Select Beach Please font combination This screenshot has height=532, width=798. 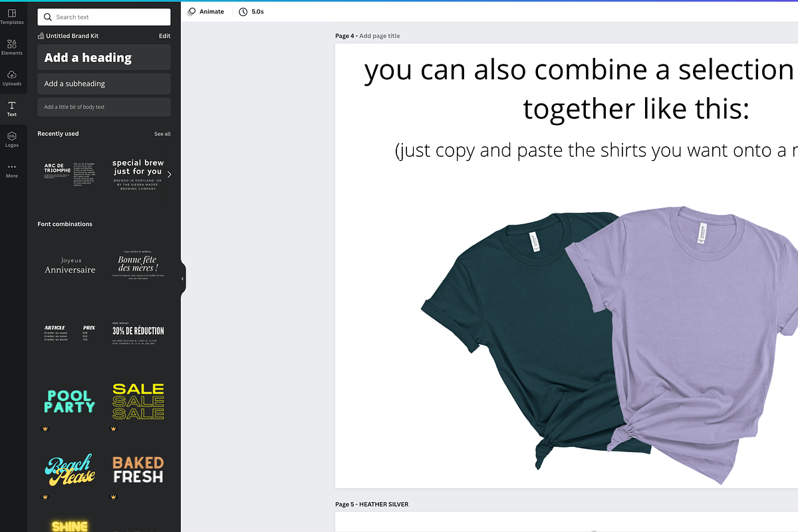pos(70,469)
